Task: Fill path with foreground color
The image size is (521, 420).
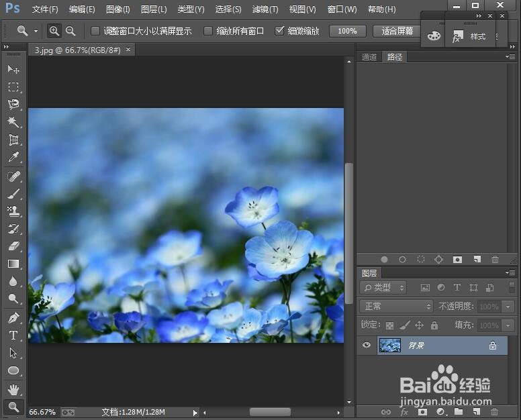Action: (384, 259)
